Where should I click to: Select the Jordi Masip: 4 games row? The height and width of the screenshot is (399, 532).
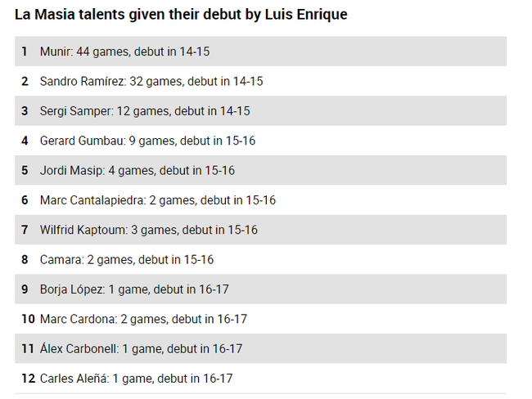pos(137,171)
